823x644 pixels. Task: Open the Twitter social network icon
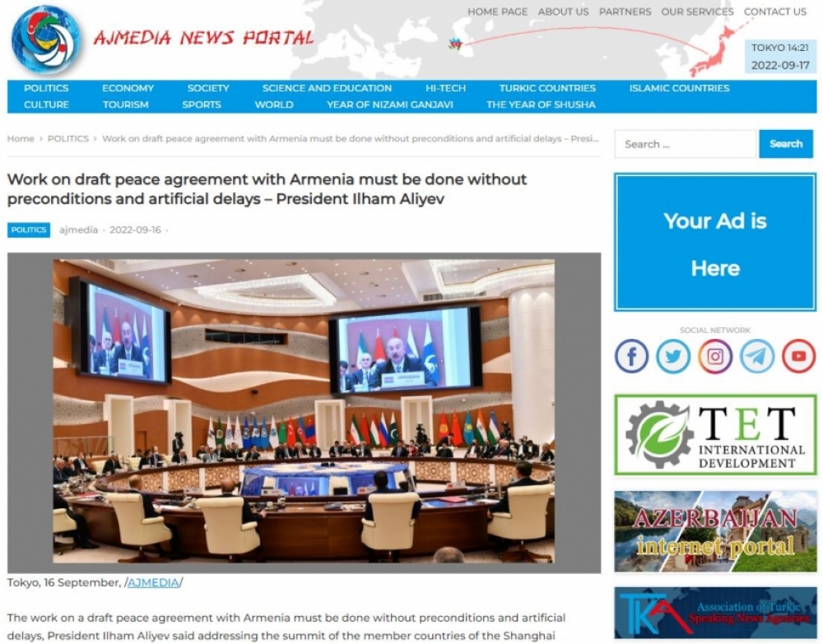coord(673,356)
